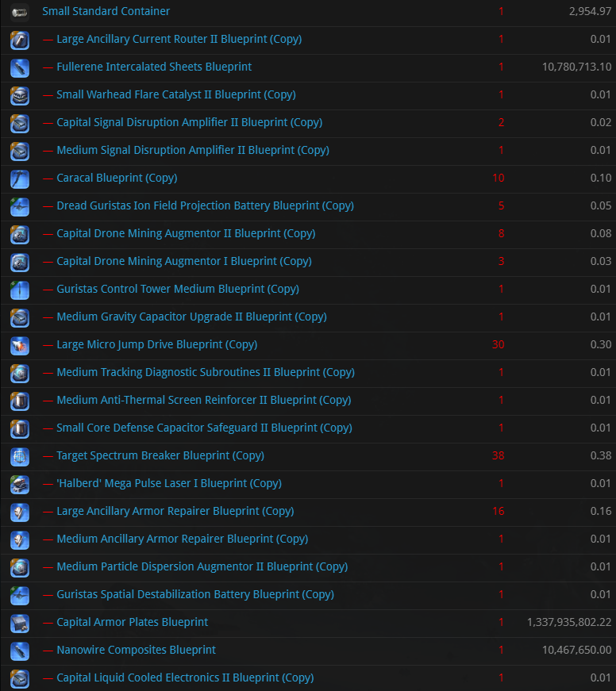Open Small Warhead Flare Catalyst II Blueprint link

176,94
